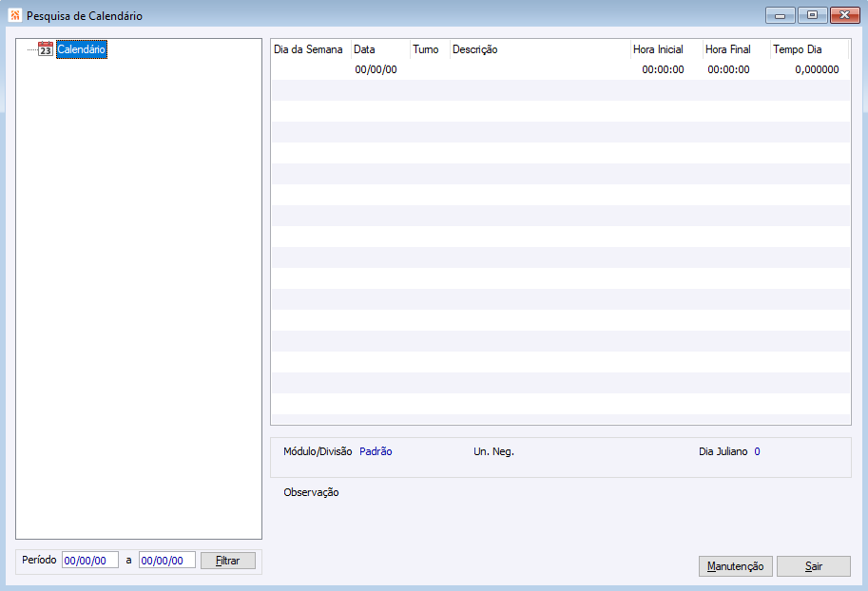
Task: Click the Turno column header
Action: tap(430, 49)
